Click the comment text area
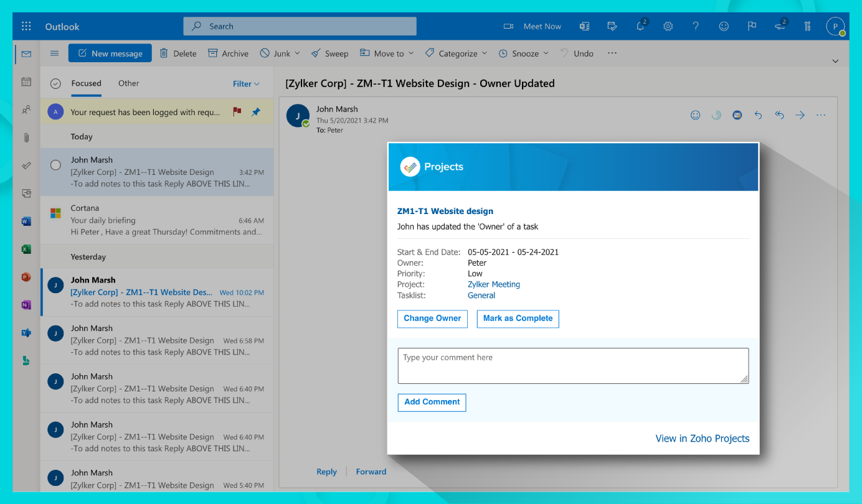This screenshot has width=862, height=504. pos(573,366)
